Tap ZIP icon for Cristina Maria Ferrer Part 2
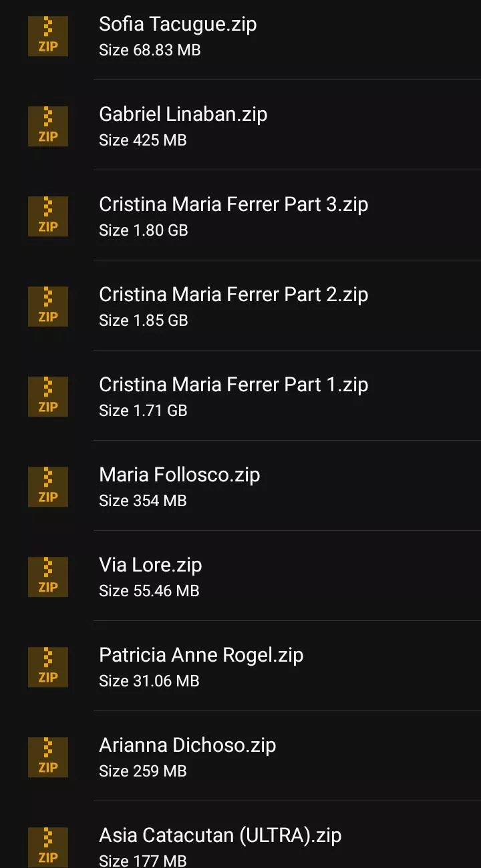481x868 pixels. click(47, 306)
